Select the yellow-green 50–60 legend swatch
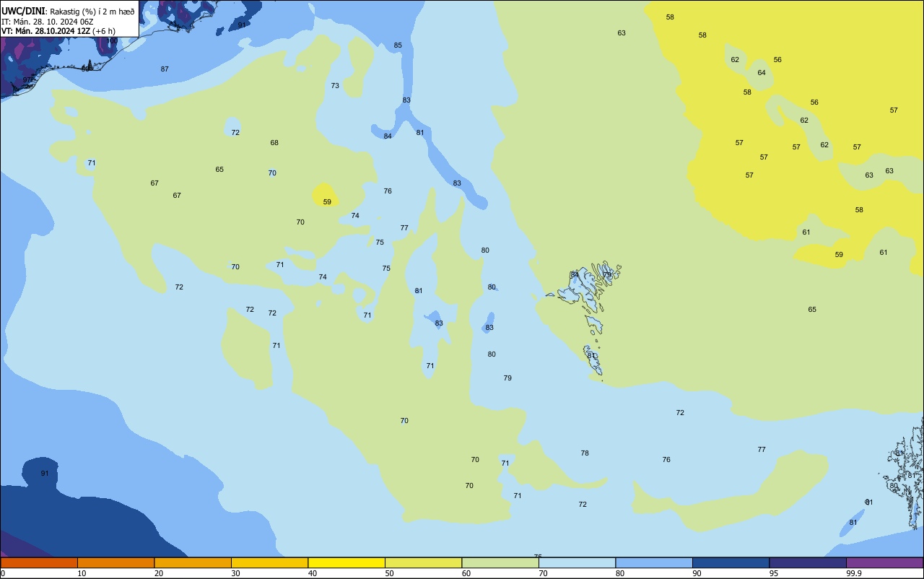Image resolution: width=924 pixels, height=579 pixels. pos(423,562)
